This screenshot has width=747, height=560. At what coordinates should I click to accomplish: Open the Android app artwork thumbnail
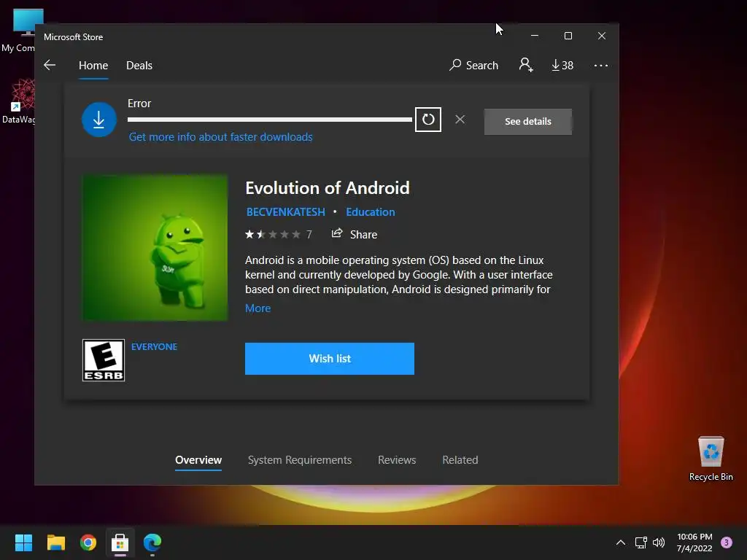click(155, 248)
